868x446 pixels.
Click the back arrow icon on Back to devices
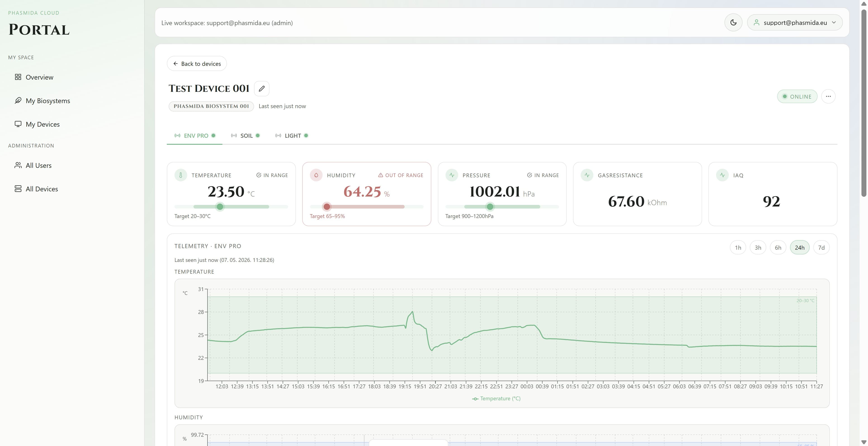pos(176,64)
